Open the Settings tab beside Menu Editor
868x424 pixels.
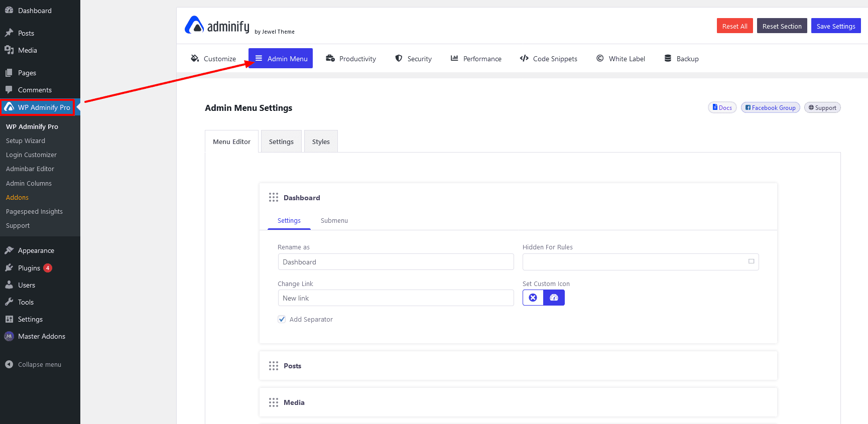(281, 142)
